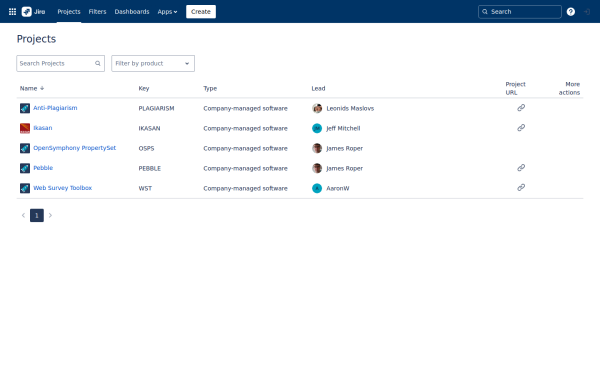The width and height of the screenshot is (600, 375).
Task: Click the log in icon beside help
Action: (x=587, y=11)
